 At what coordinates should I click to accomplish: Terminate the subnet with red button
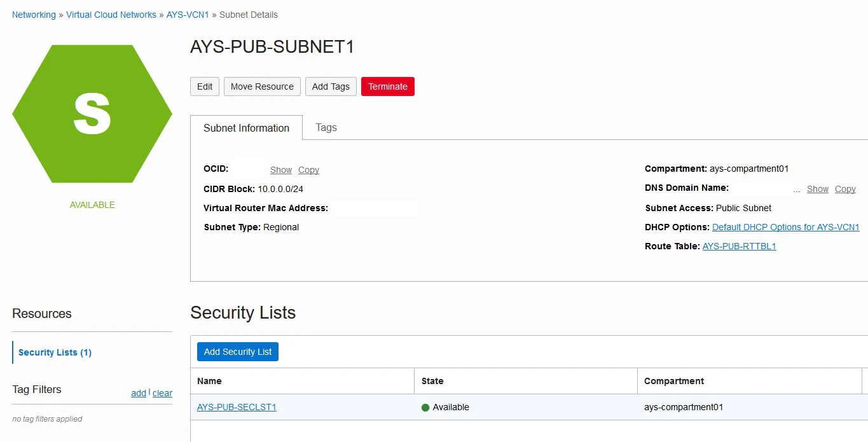388,86
